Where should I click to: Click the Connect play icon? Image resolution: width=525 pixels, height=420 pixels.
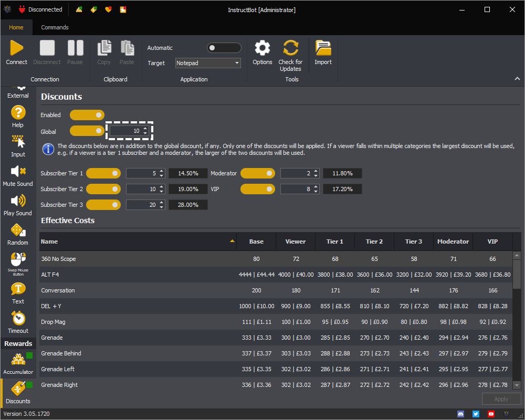tap(16, 48)
